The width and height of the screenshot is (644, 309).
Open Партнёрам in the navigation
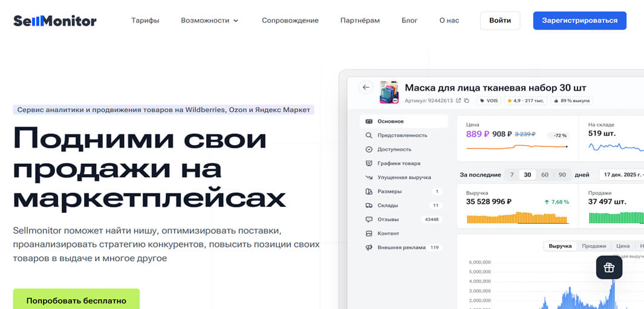point(360,21)
